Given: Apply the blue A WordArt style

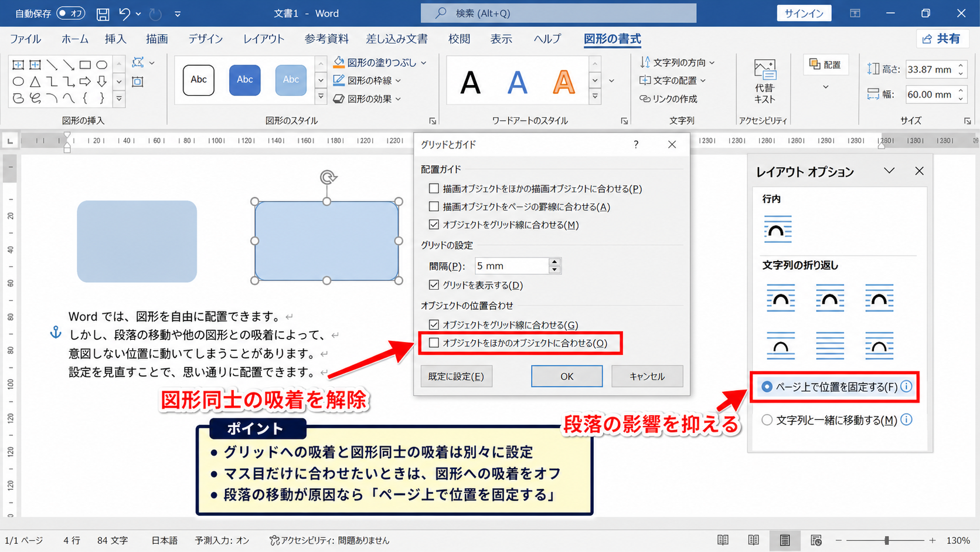Looking at the screenshot, I should pyautogui.click(x=517, y=82).
